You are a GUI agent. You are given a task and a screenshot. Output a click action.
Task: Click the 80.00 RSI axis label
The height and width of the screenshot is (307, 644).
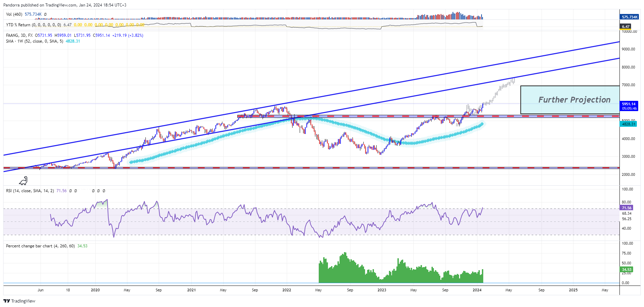tap(627, 202)
